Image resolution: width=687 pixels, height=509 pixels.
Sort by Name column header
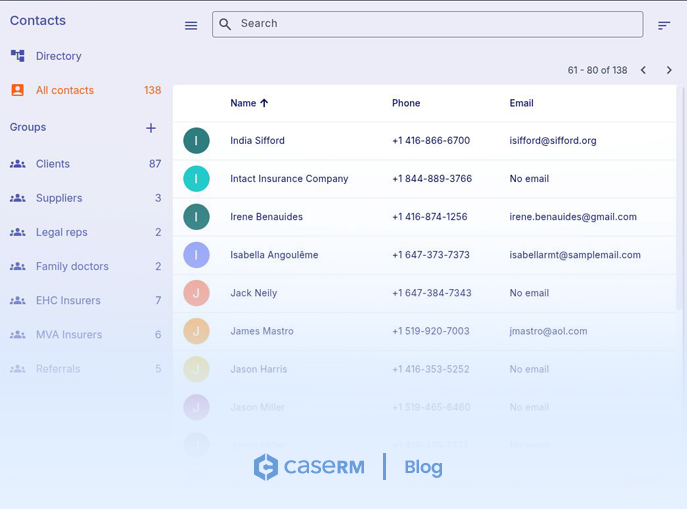click(243, 103)
